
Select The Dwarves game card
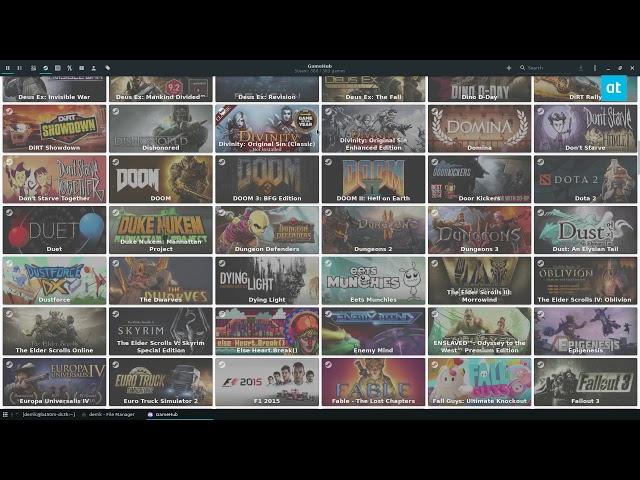(161, 280)
